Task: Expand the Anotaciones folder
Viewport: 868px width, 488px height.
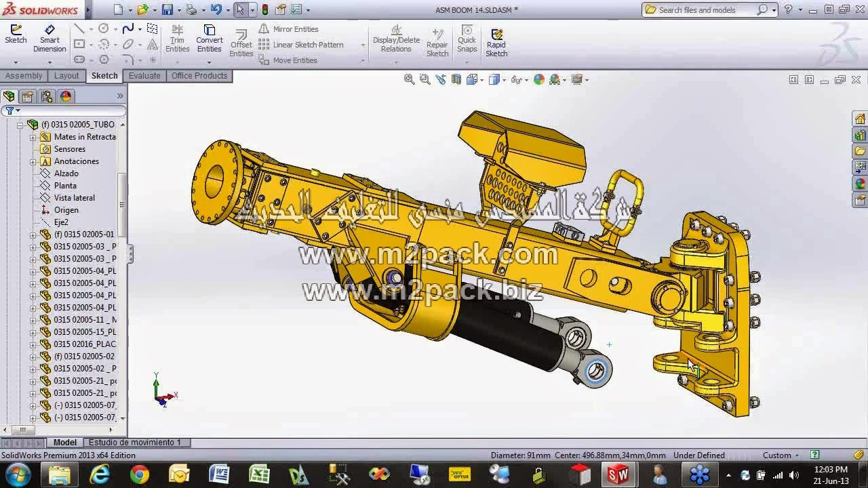Action: pos(33,161)
